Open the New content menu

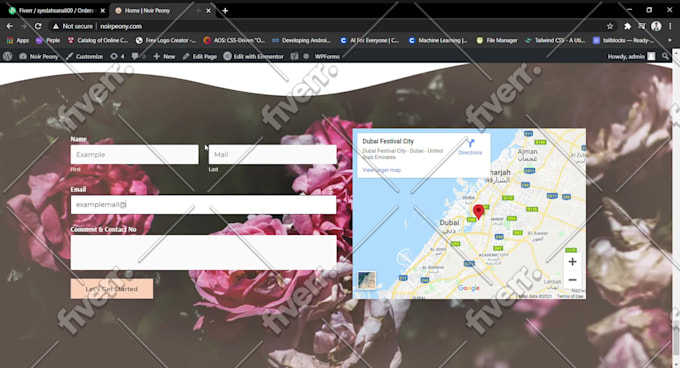(164, 56)
